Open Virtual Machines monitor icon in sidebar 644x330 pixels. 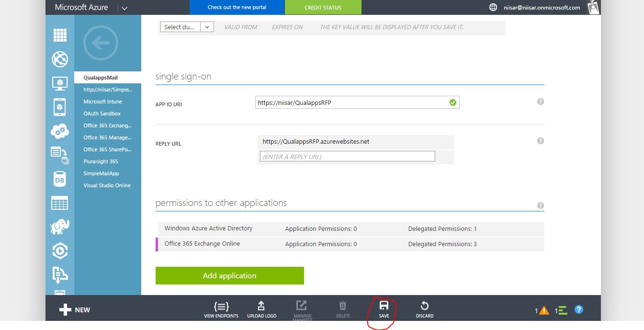tap(60, 83)
